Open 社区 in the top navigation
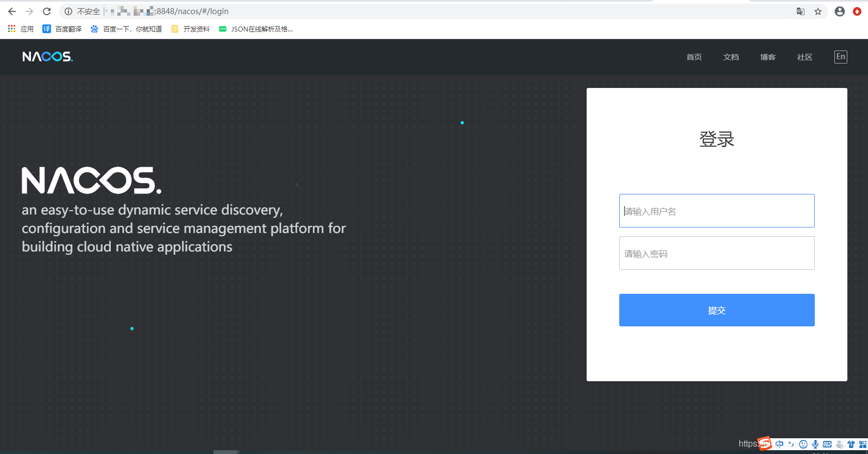The width and height of the screenshot is (868, 454). coord(805,57)
